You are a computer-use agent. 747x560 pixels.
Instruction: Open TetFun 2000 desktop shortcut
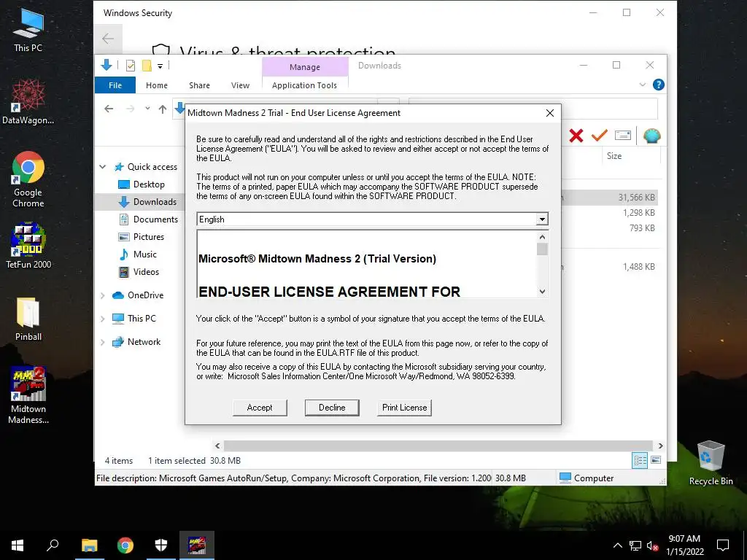28,246
